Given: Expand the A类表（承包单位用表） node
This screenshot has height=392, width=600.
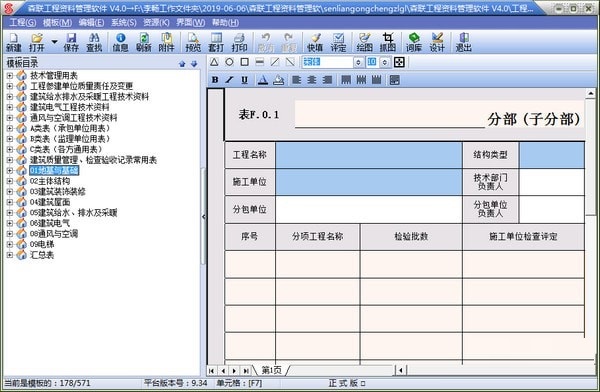Looking at the screenshot, I should pos(10,128).
